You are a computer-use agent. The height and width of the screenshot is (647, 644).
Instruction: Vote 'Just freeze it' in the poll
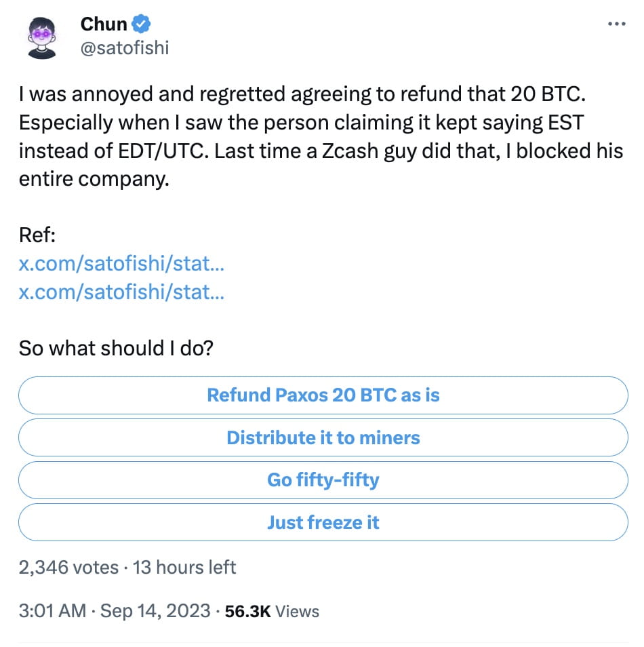pos(323,522)
